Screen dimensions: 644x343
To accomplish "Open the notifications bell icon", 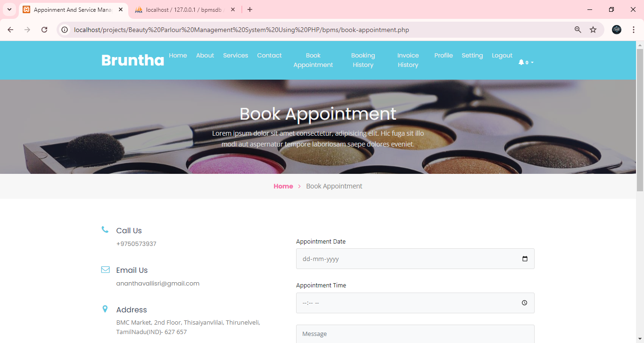I will pyautogui.click(x=520, y=62).
